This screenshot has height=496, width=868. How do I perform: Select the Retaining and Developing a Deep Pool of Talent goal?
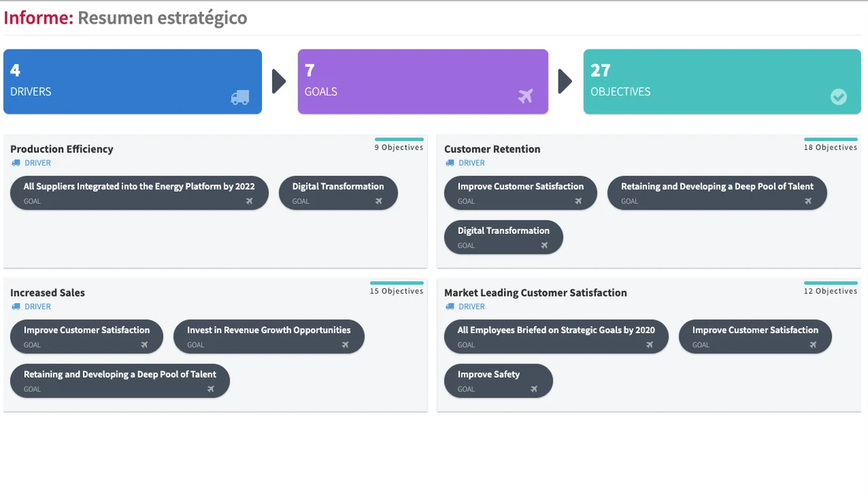(716, 193)
